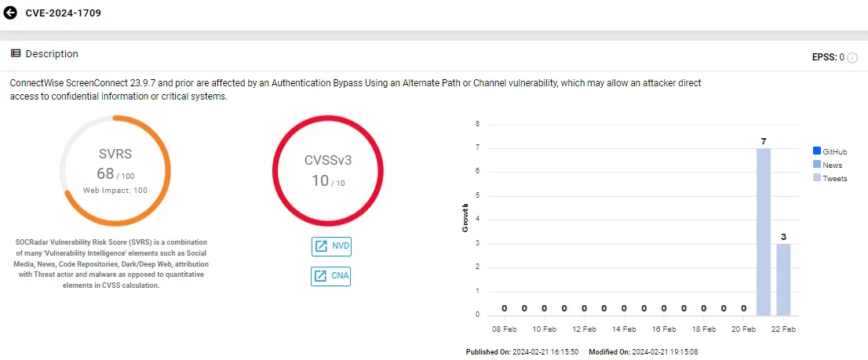Click the bar labeled 7

pyautogui.click(x=764, y=231)
